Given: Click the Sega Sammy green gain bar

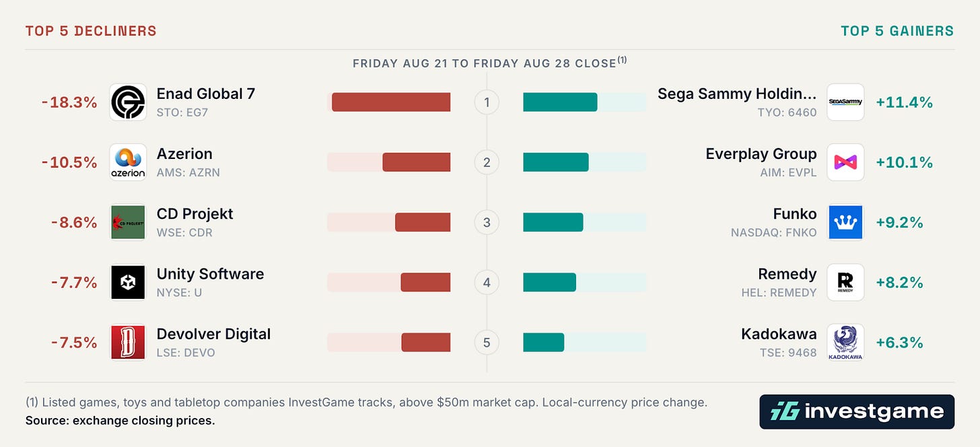Looking at the screenshot, I should [560, 102].
